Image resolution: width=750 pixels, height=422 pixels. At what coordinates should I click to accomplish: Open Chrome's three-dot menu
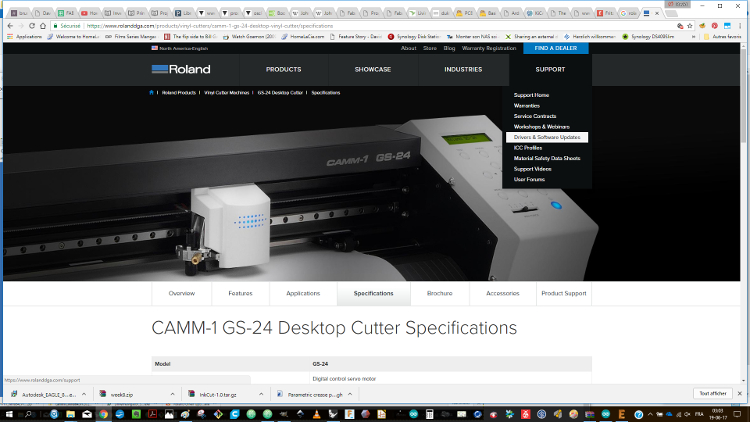pos(740,26)
